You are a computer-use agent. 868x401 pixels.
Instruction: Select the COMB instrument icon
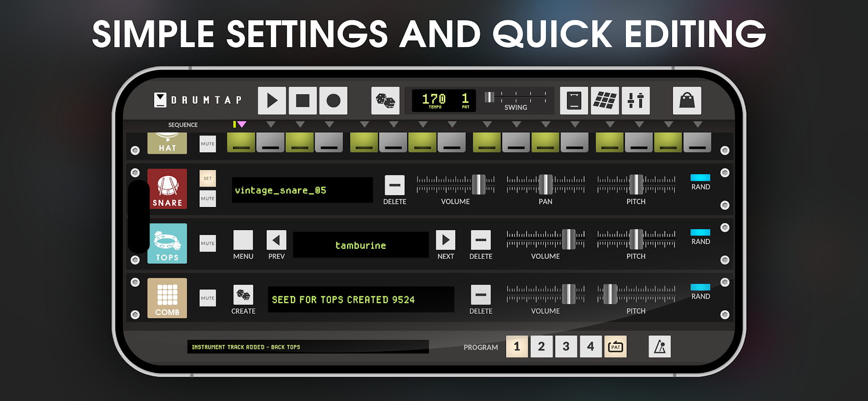[167, 298]
